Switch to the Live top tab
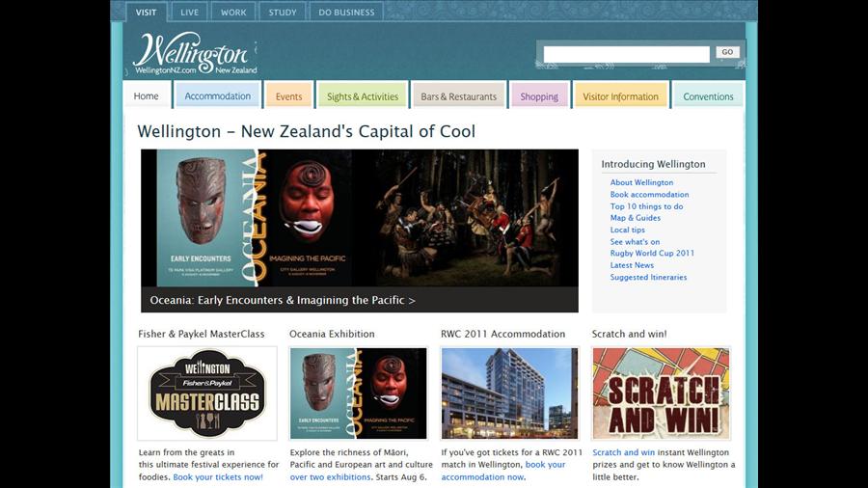Screen dimensions: 868x488 pos(189,13)
